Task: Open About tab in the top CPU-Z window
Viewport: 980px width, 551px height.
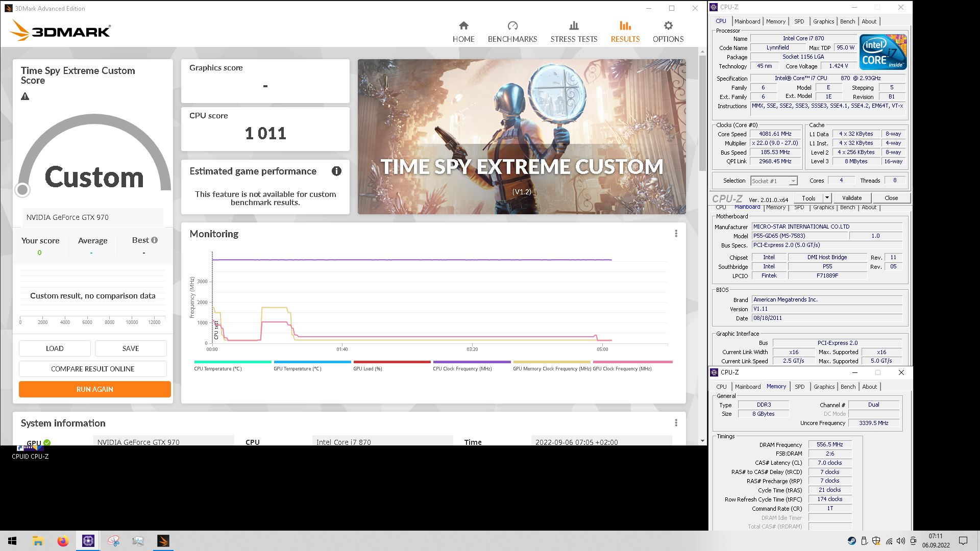Action: [869, 21]
